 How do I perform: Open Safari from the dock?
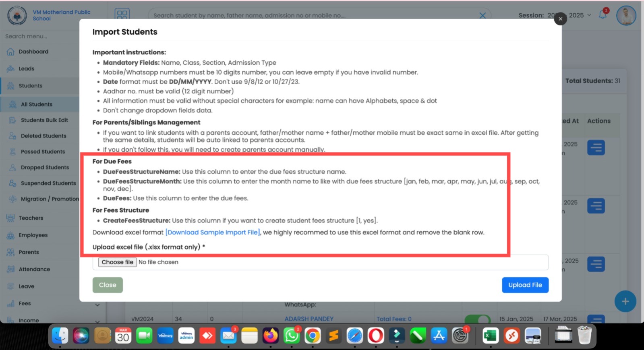(x=355, y=336)
